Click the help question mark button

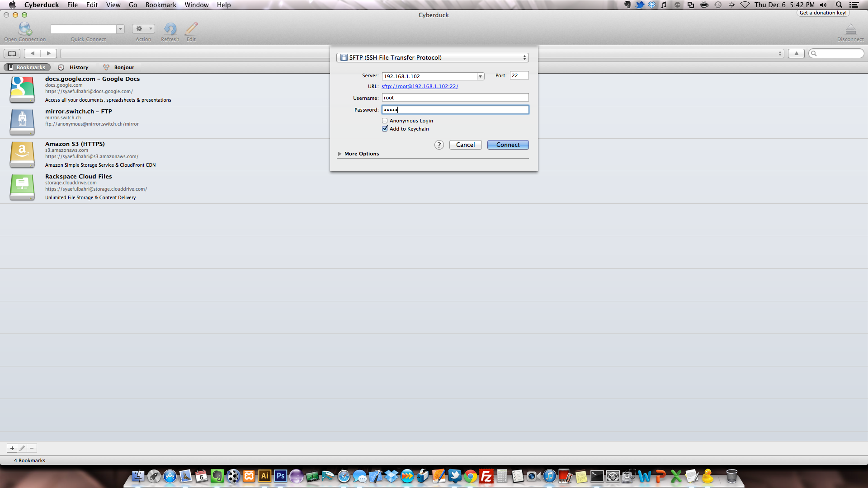pos(439,145)
